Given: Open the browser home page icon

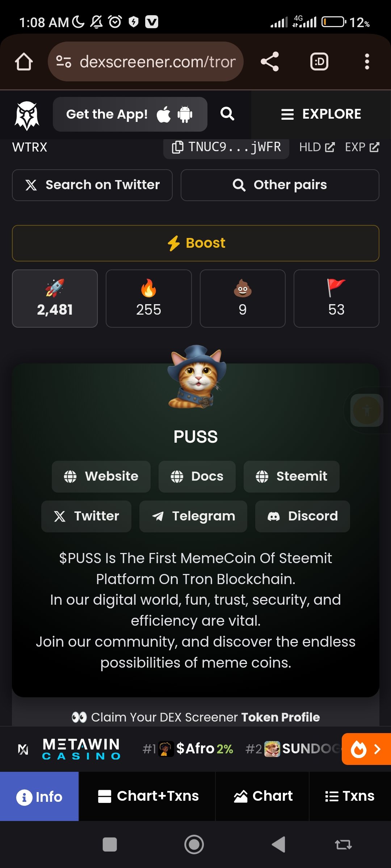Looking at the screenshot, I should point(24,61).
